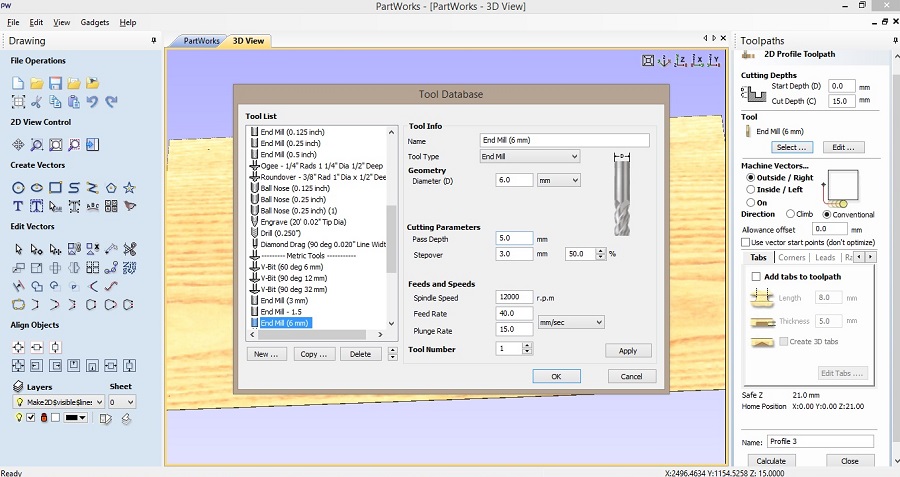Enable Add tabs to toolpath checkbox
The height and width of the screenshot is (477, 900).
click(756, 277)
